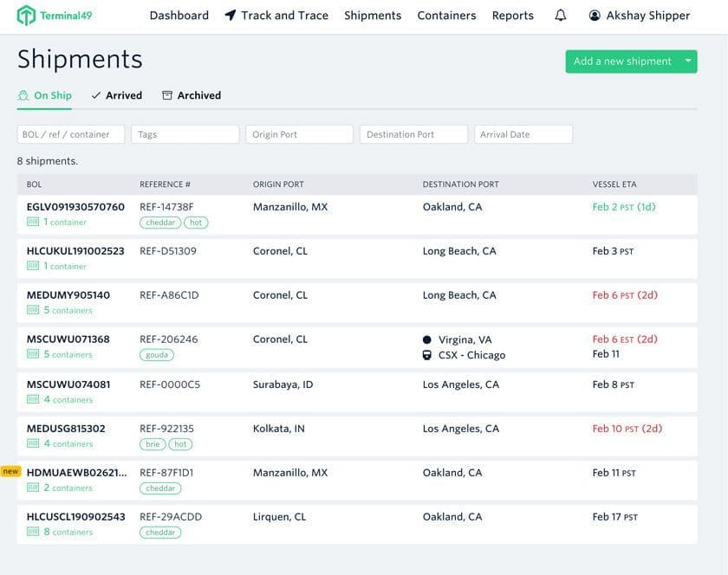Click the Track and Trace arrow icon
Image resolution: width=728 pixels, height=575 pixels.
tap(231, 16)
